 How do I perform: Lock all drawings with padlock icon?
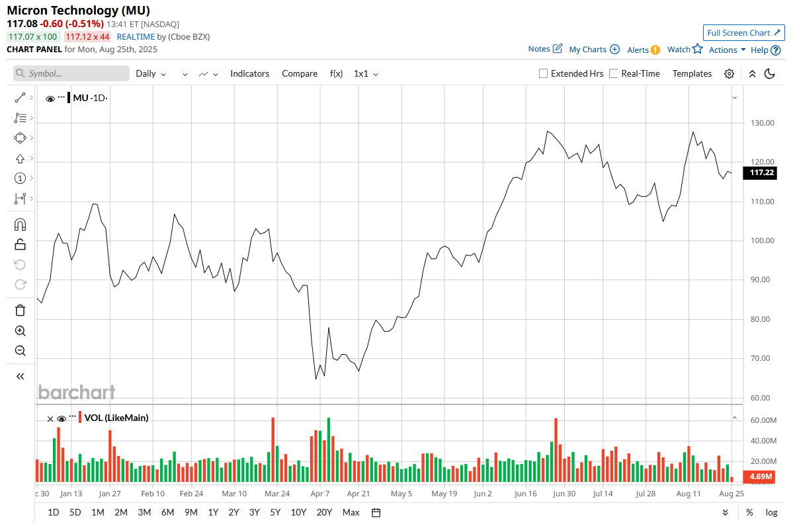[20, 245]
